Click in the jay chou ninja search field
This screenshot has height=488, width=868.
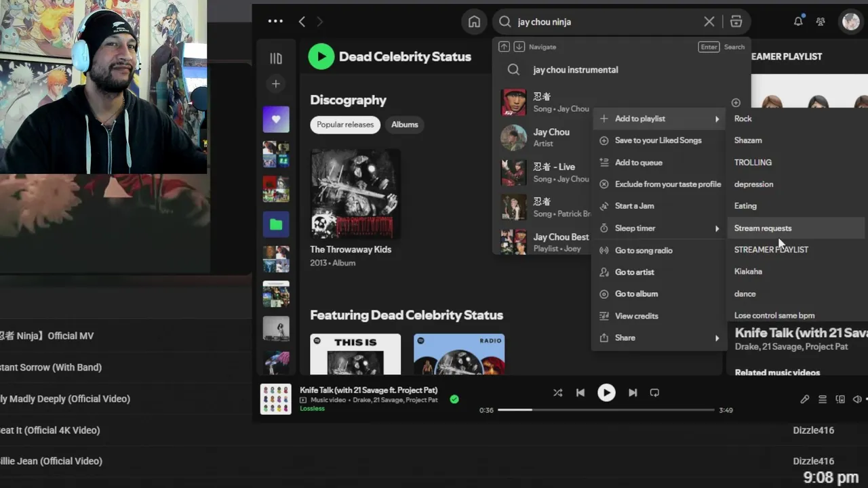(607, 22)
